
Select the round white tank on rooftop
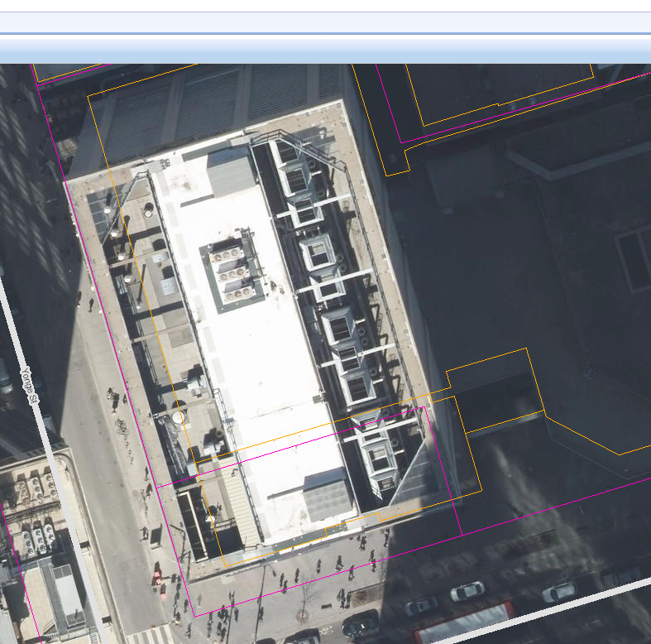179,418
